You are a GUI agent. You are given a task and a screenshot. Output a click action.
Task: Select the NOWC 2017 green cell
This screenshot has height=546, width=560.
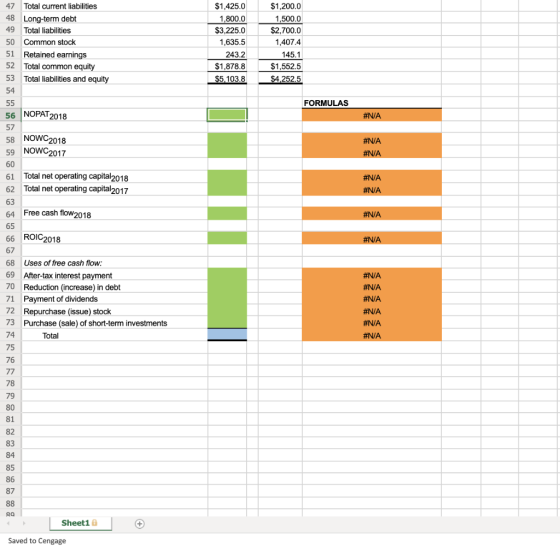pos(227,152)
